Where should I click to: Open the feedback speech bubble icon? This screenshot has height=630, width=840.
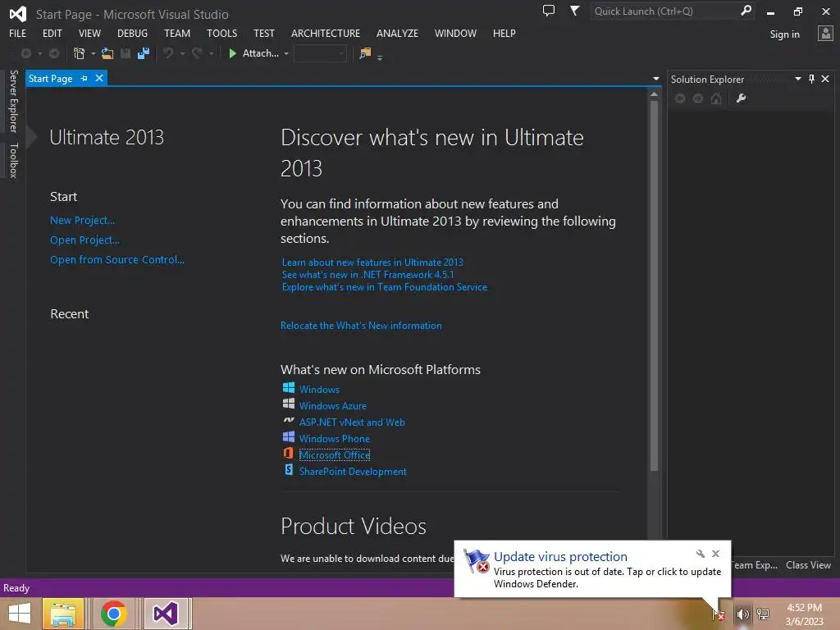coord(549,11)
